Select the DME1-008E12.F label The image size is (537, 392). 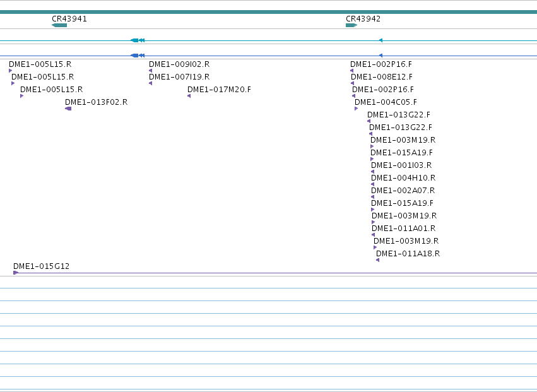click(382, 77)
